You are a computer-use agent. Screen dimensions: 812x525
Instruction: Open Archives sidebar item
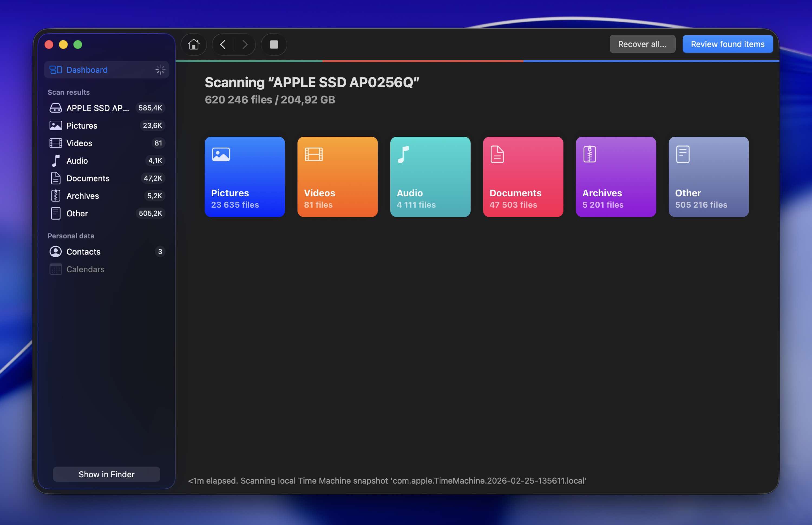83,196
